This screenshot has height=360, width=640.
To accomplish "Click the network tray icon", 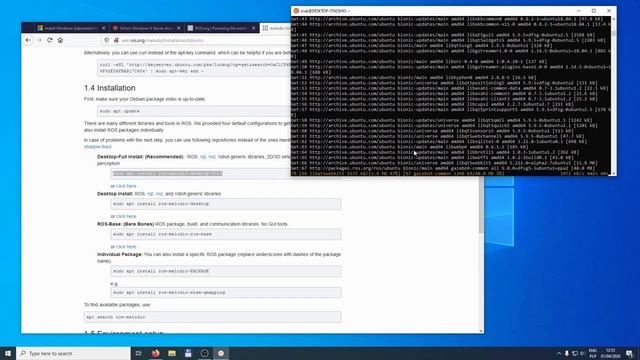I will point(575,353).
